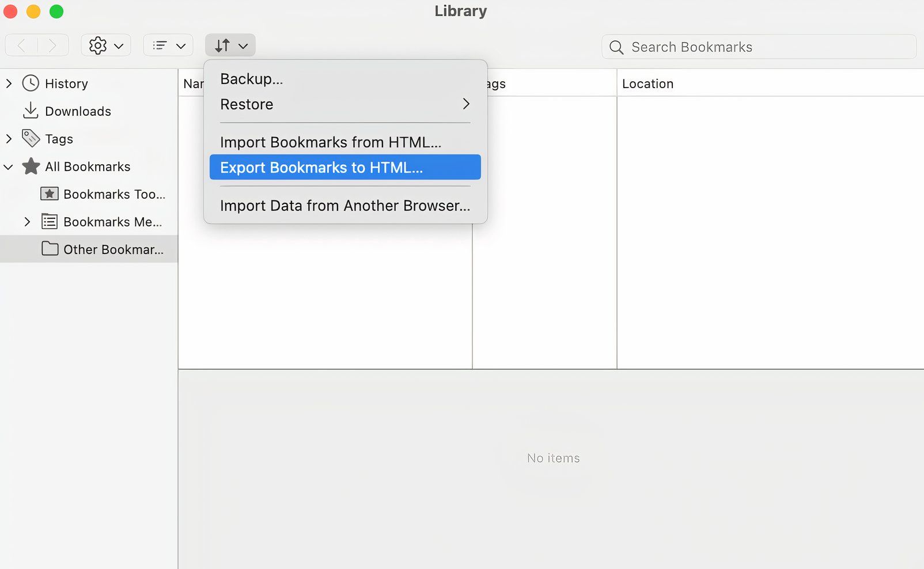This screenshot has width=924, height=569.
Task: Expand the Tags sidebar chevron
Action: click(x=8, y=138)
